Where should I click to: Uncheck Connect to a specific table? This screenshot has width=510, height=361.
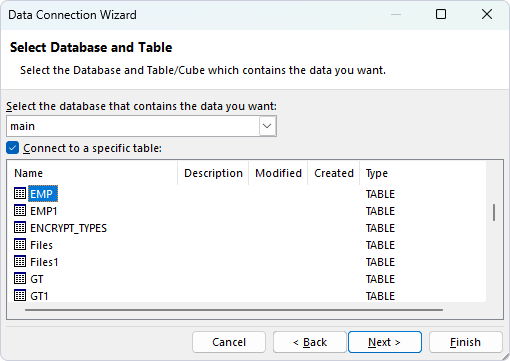click(x=13, y=148)
